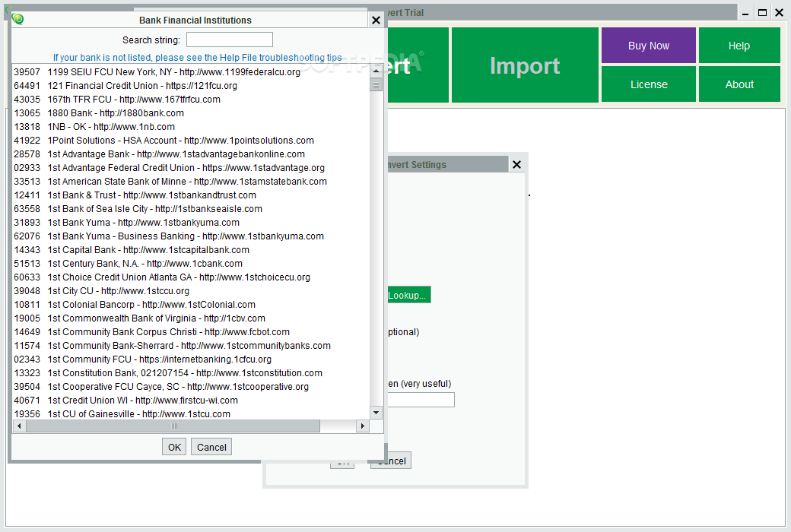The width and height of the screenshot is (791, 532).
Task: Click the horizontal scrollbar thumb of the list
Action: 173,426
